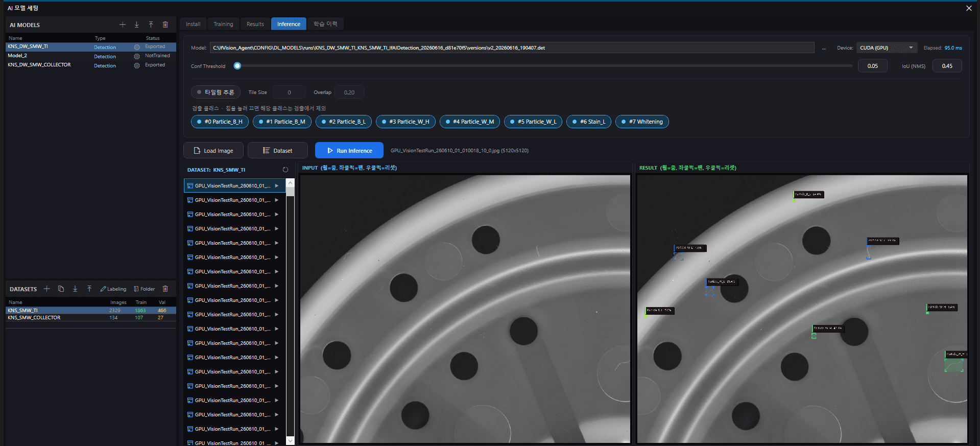
Task: Open the CUDA (GPU) device dropdown
Action: pyautogui.click(x=887, y=48)
